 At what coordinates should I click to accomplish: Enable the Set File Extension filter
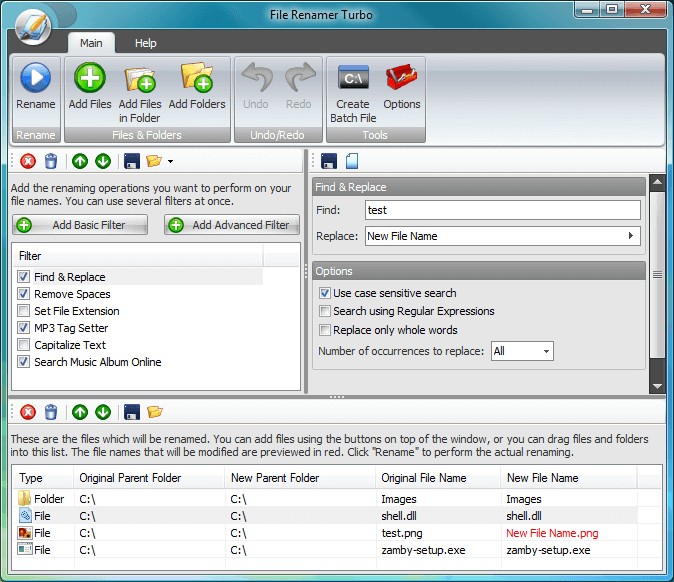coord(24,311)
